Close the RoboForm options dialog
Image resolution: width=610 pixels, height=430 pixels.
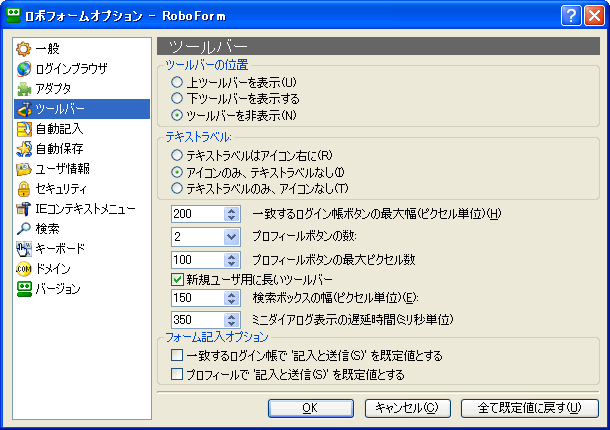pos(594,16)
